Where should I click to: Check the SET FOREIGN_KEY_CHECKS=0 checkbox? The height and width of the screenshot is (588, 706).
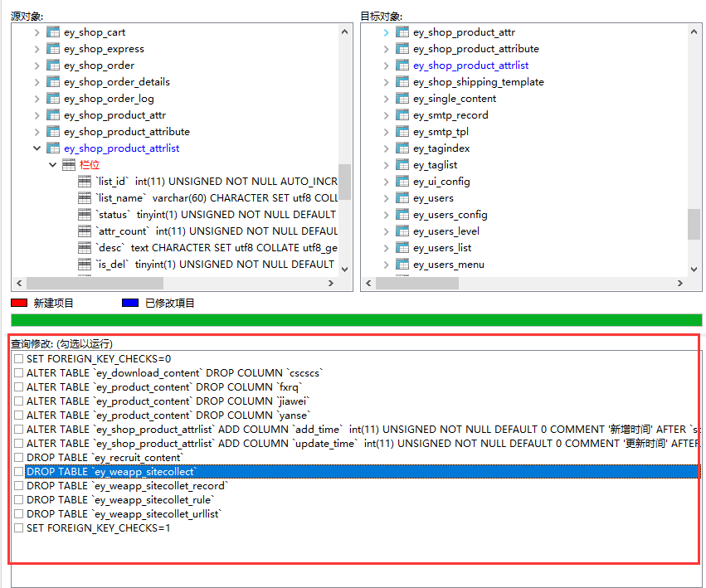click(x=18, y=359)
